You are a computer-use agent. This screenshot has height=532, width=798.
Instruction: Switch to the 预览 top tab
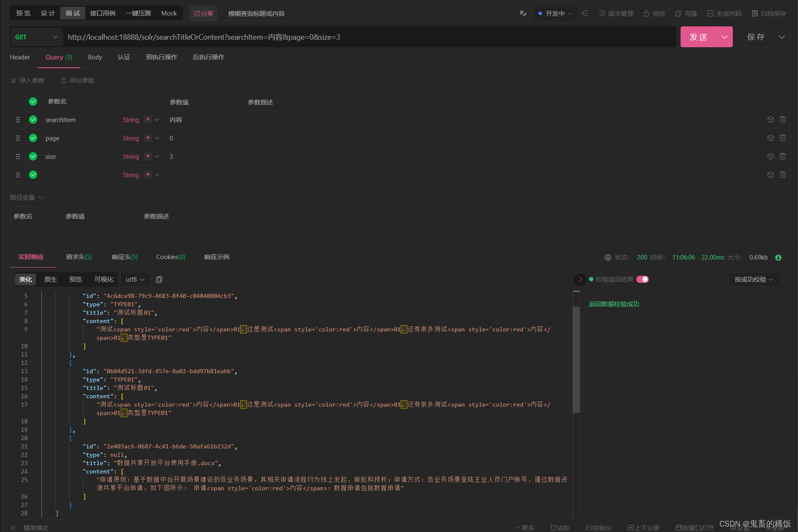pyautogui.click(x=23, y=13)
